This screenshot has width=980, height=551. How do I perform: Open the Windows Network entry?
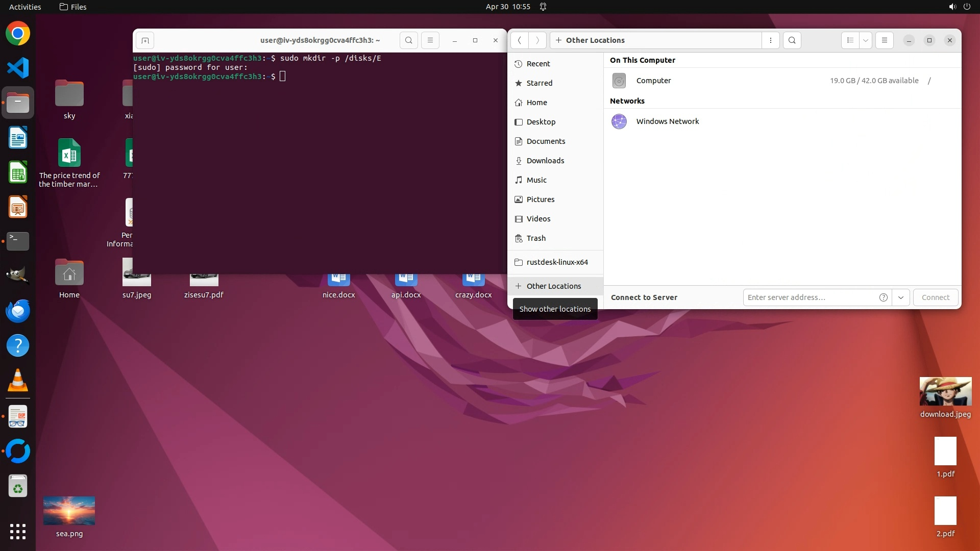click(x=667, y=121)
